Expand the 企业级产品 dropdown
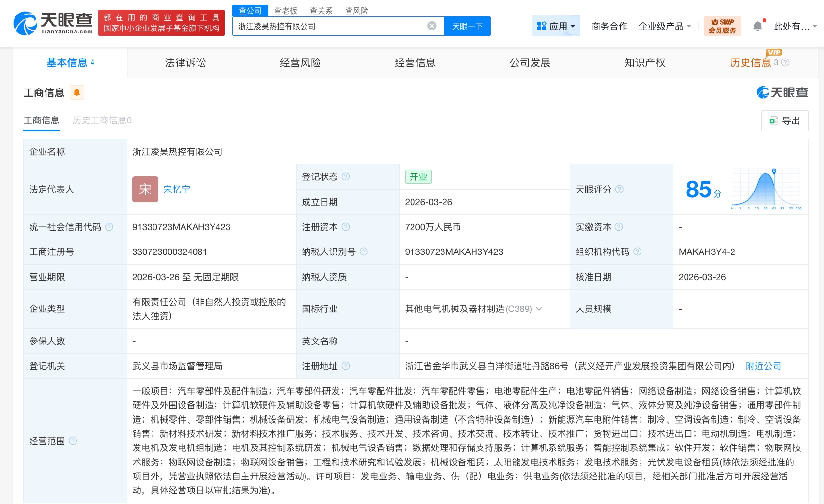 (664, 26)
